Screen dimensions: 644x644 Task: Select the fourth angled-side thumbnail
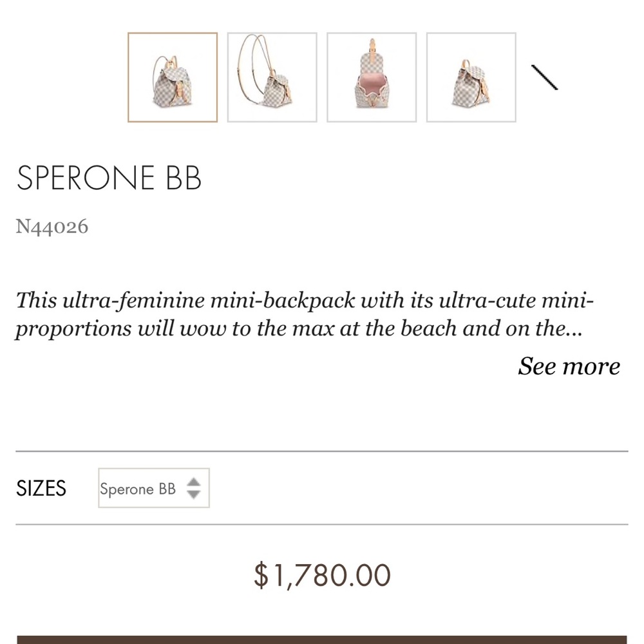coord(471,76)
